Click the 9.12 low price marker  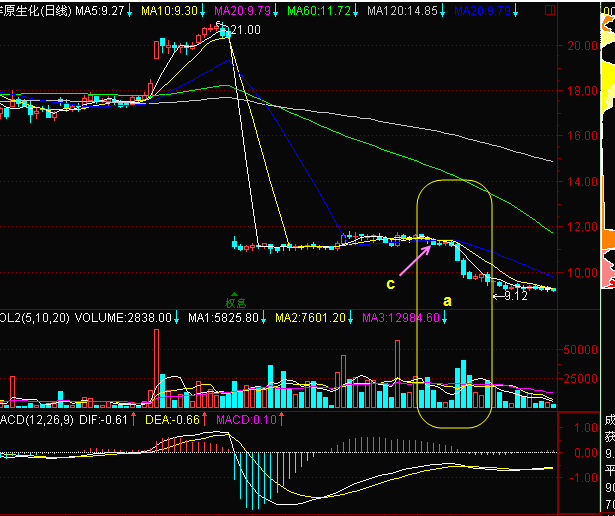(514, 295)
